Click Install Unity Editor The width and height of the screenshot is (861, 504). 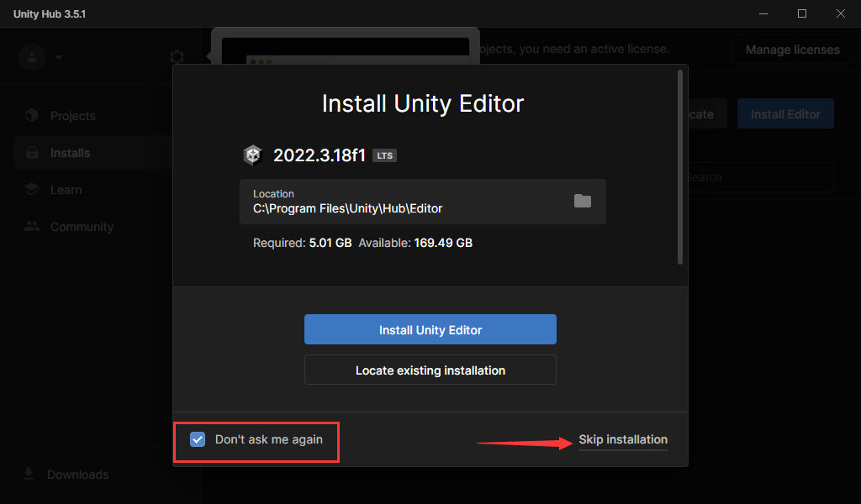coord(430,329)
